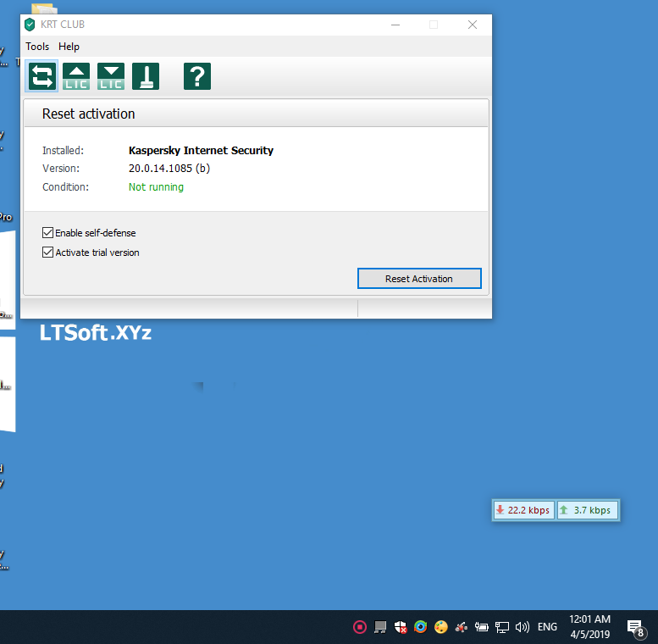Click the version number 20.0.14.1085 (b)
Screen dimensions: 658x644
pyautogui.click(x=169, y=169)
